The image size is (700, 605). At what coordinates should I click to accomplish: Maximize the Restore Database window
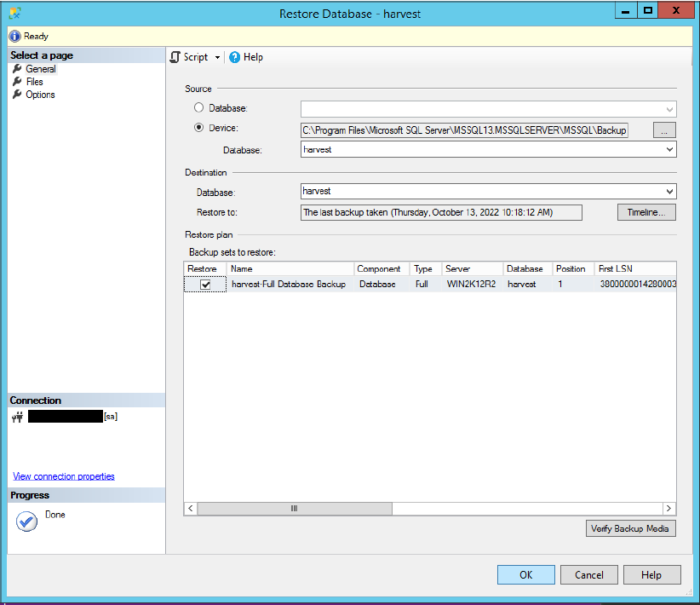[648, 10]
